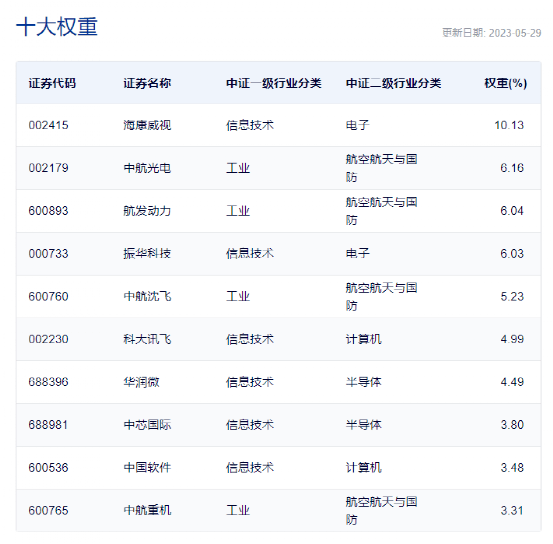Select stock code 002230
553x544 pixels.
pyautogui.click(x=48, y=339)
